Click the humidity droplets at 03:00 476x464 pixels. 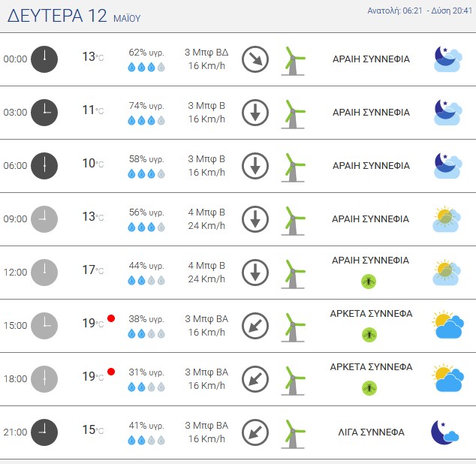click(146, 120)
